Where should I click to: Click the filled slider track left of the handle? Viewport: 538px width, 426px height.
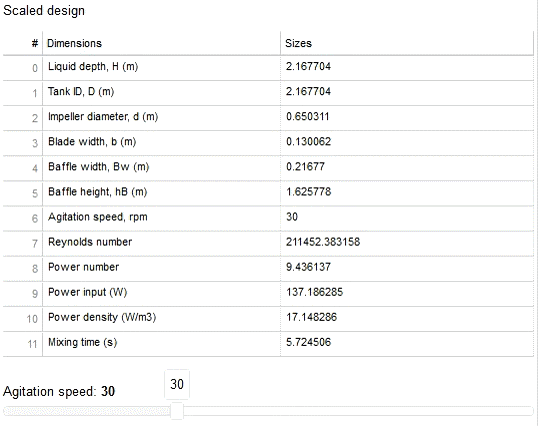[87, 411]
